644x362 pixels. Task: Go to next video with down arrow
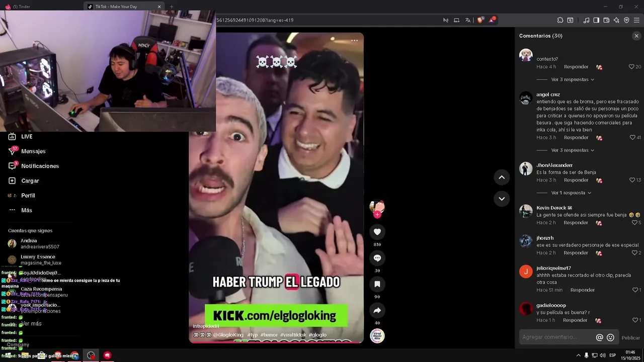pos(502,199)
